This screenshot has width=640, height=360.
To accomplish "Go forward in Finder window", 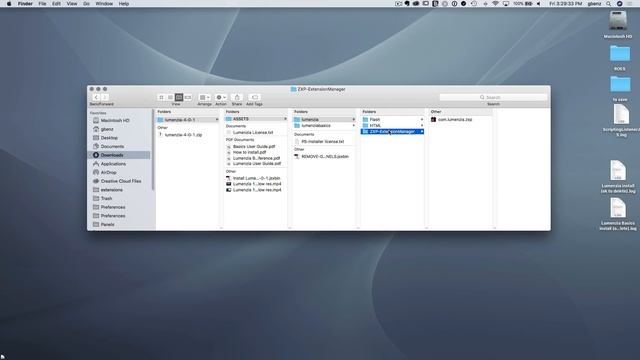I will pos(105,97).
